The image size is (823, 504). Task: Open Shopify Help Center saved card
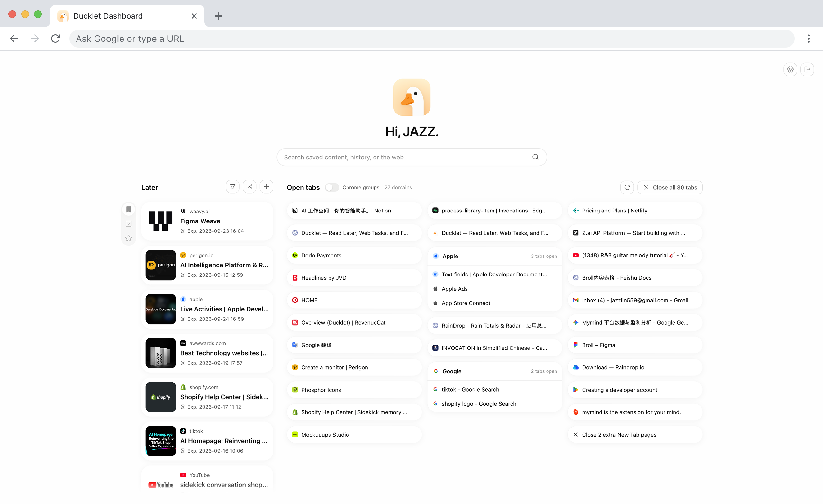click(207, 397)
